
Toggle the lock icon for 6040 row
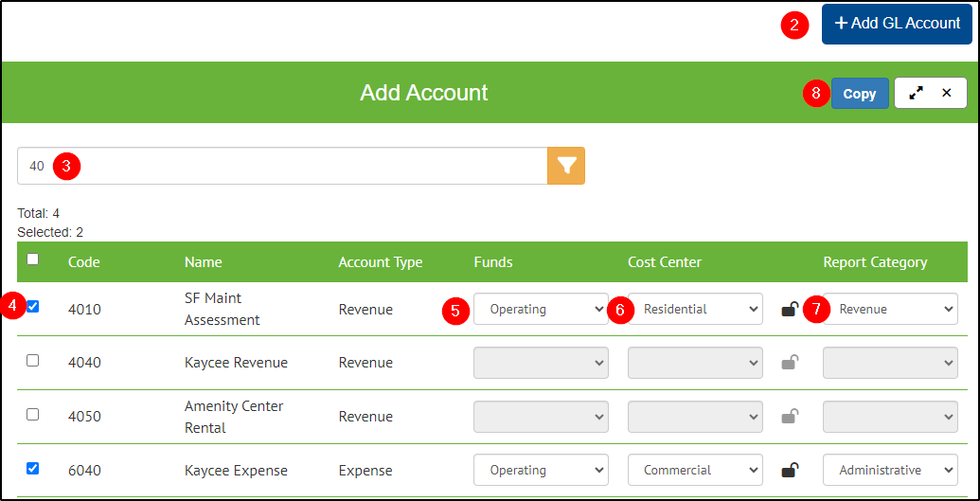pyautogui.click(x=790, y=471)
